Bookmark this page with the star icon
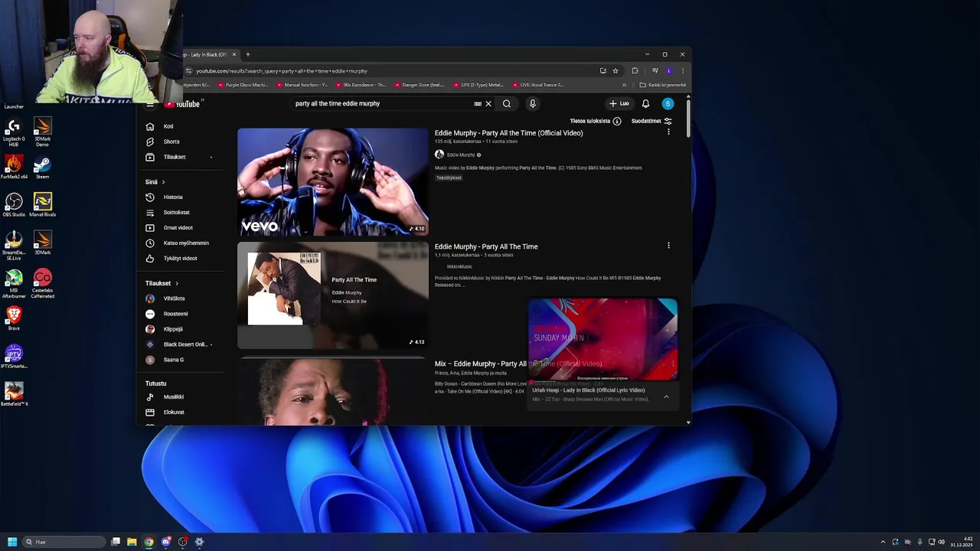This screenshot has height=551, width=980. pos(615,70)
